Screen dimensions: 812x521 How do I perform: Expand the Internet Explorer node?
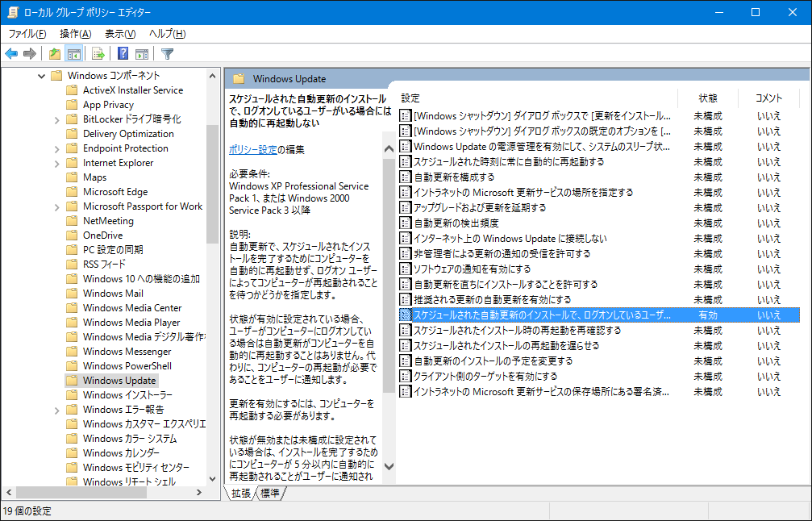(x=57, y=163)
